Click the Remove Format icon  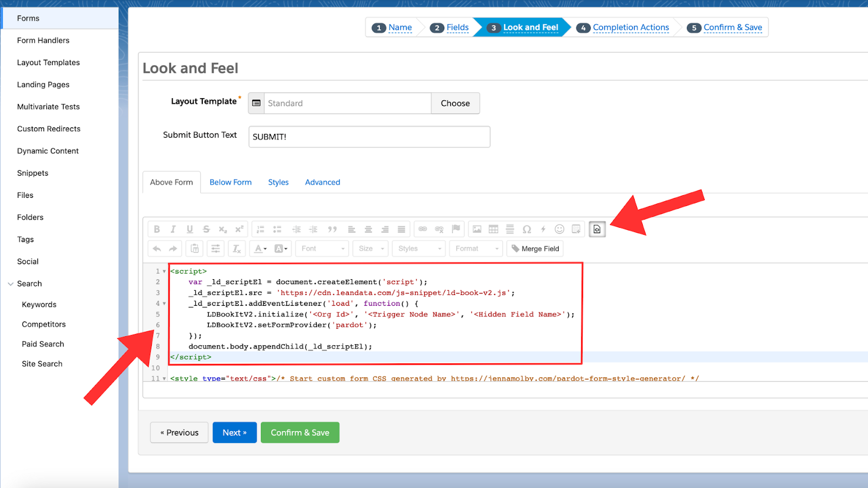(237, 249)
